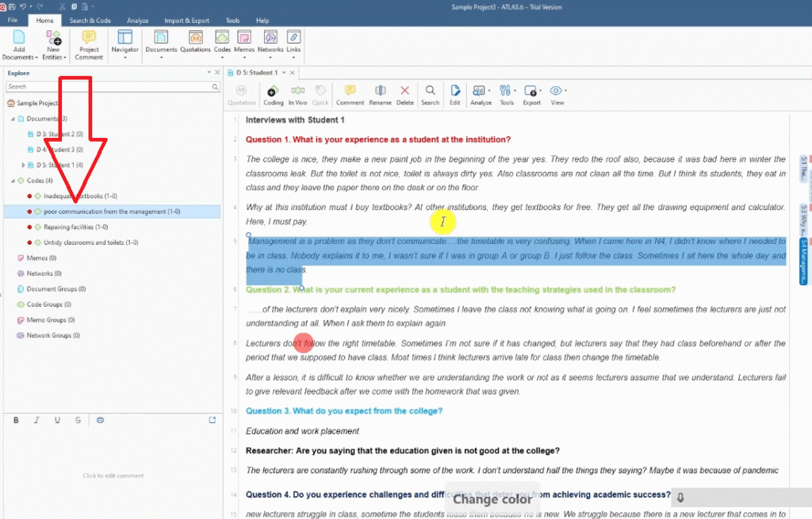
Task: Click the Delete icon
Action: tap(405, 94)
